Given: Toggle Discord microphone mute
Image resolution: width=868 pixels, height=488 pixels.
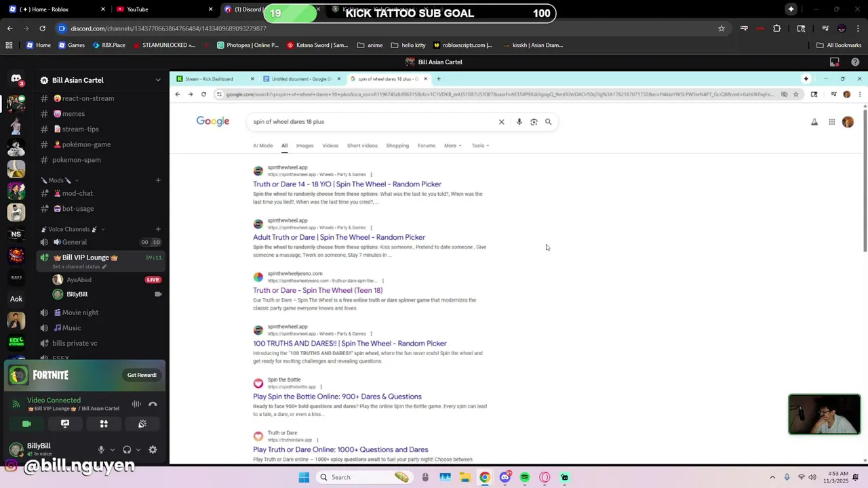Looking at the screenshot, I should [101, 449].
